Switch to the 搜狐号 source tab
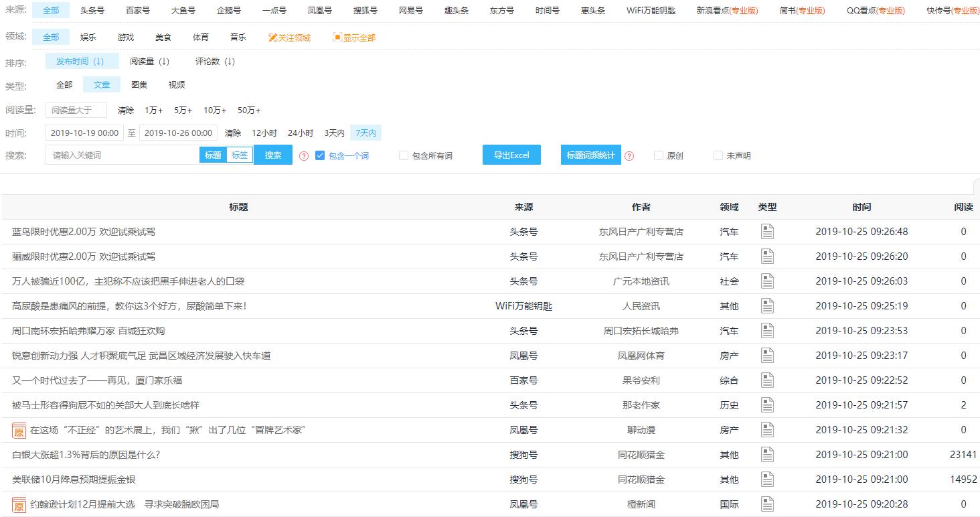Image resolution: width=980 pixels, height=517 pixels. [365, 10]
